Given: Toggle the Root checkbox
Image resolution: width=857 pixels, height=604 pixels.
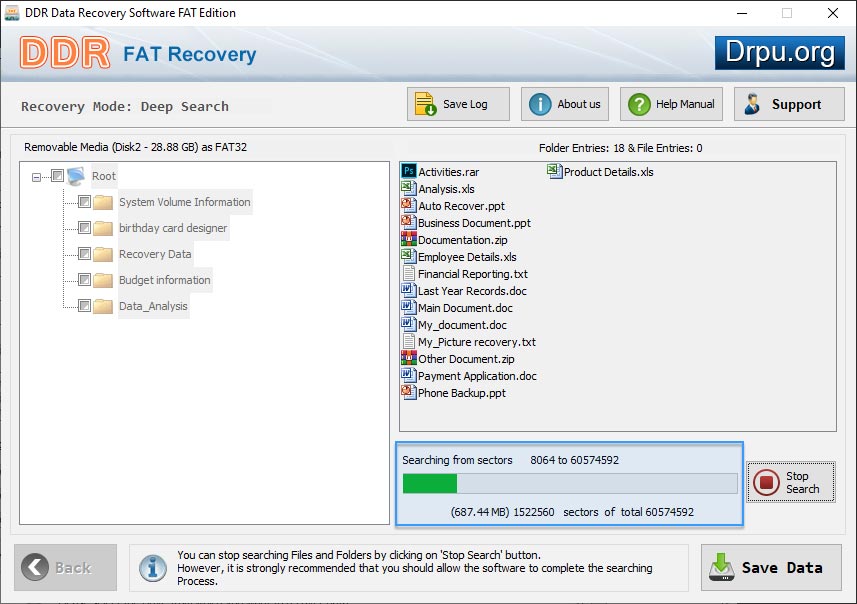Looking at the screenshot, I should tap(57, 175).
